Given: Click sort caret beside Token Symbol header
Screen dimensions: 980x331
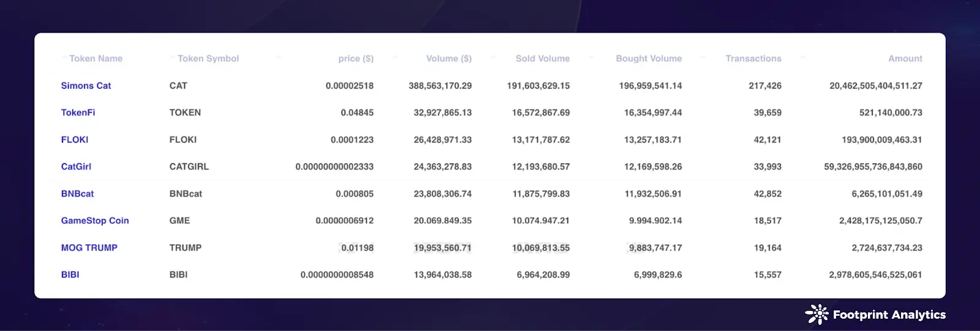Looking at the screenshot, I should point(172,58).
